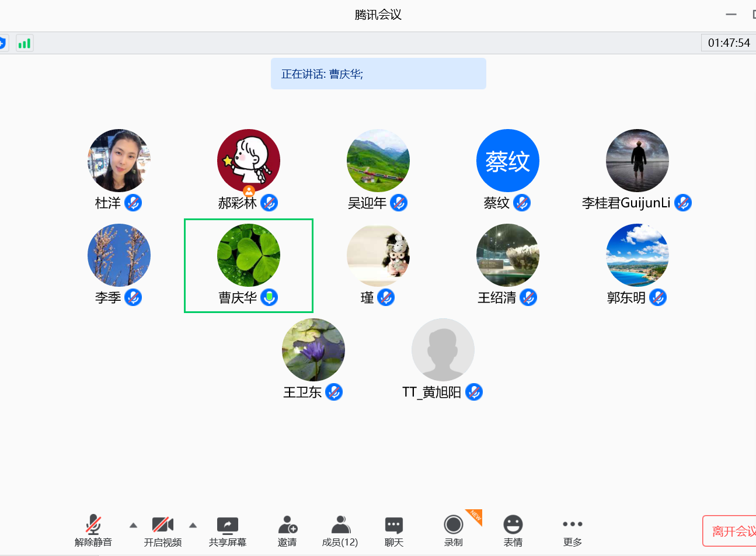Expand audio options arrow beside 解除静音
The width and height of the screenshot is (756, 556).
133,525
